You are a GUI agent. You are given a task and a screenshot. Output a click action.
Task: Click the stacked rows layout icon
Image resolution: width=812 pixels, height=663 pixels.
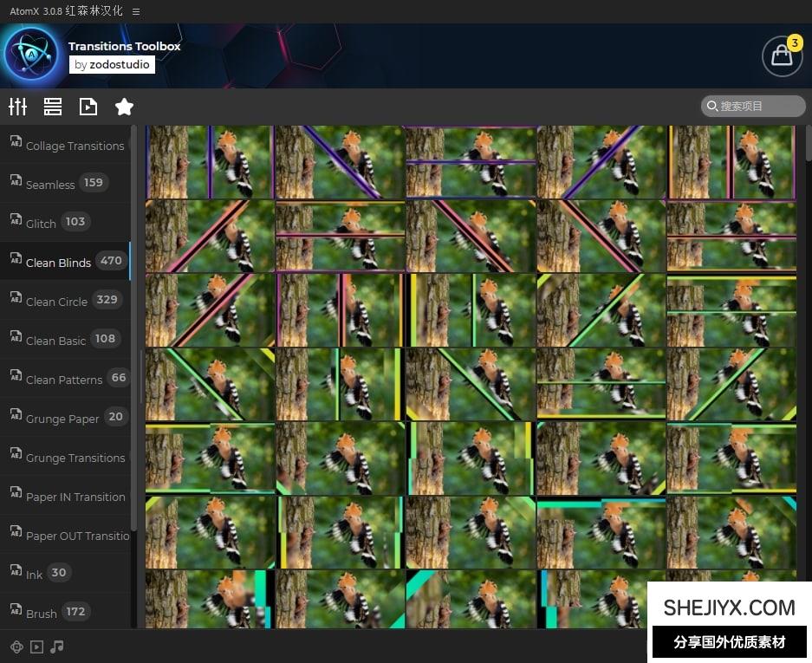53,107
